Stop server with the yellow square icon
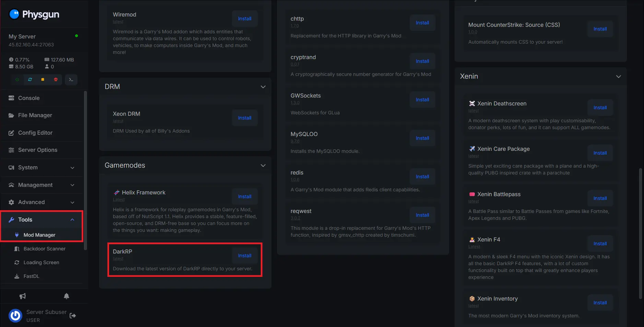 (x=43, y=80)
